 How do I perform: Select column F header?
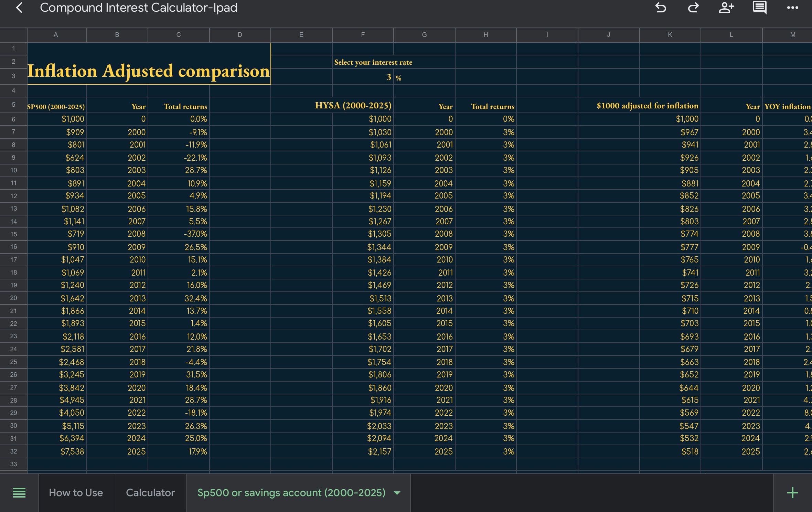pyautogui.click(x=363, y=35)
